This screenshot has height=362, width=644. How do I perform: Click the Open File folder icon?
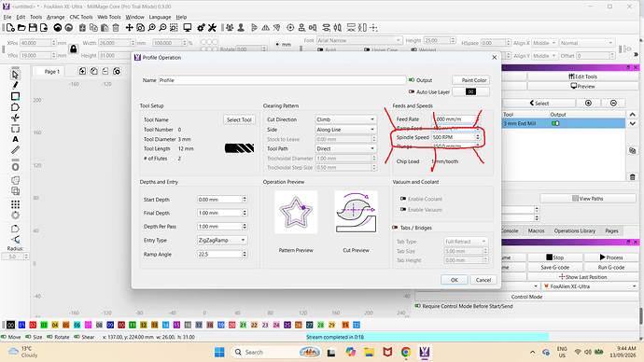click(21, 27)
